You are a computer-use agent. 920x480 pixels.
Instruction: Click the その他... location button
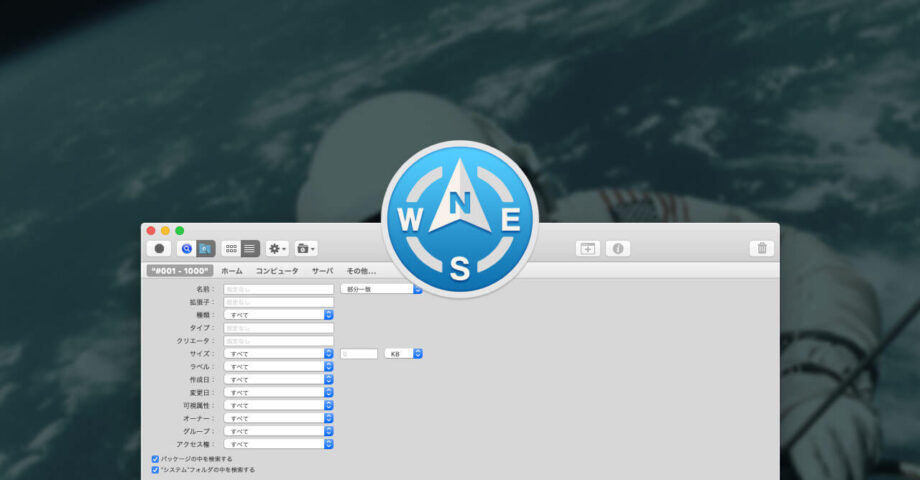[x=361, y=271]
